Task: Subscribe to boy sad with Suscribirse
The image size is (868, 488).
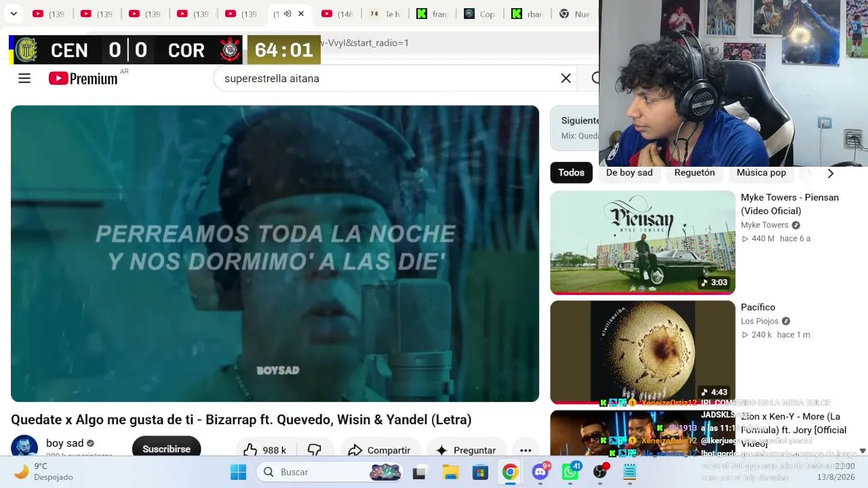Action: tap(166, 449)
